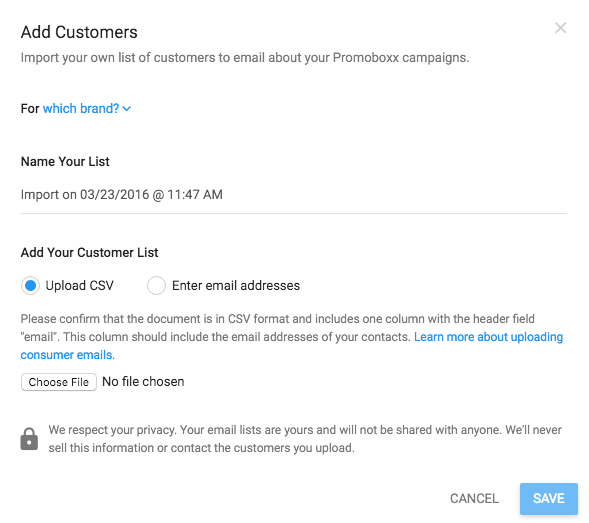
Task: Save the customer list
Action: coord(549,499)
